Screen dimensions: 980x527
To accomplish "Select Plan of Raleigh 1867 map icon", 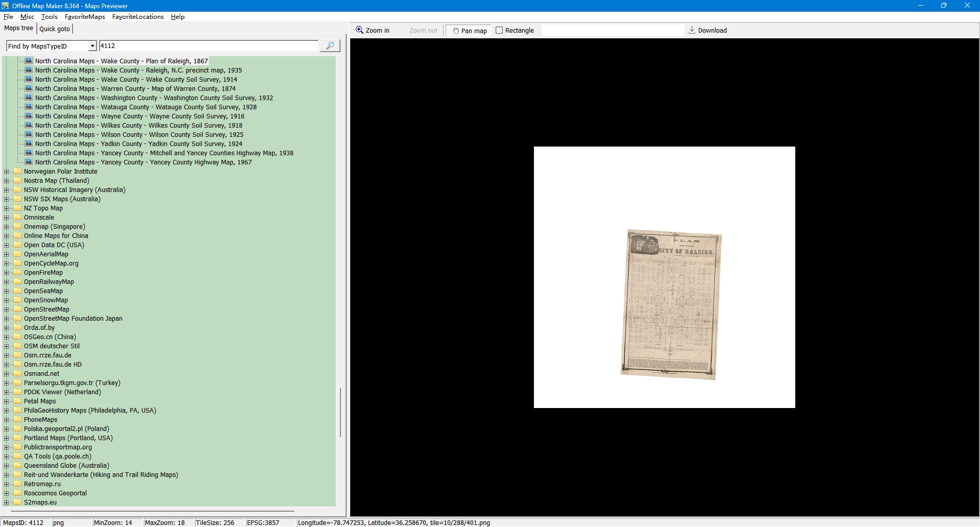I will (x=29, y=61).
